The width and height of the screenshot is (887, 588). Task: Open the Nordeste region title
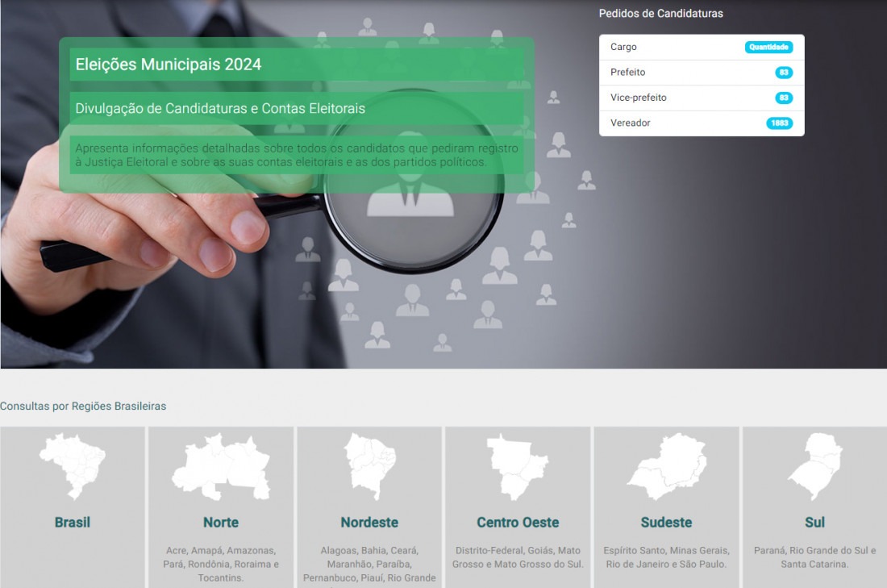click(369, 522)
